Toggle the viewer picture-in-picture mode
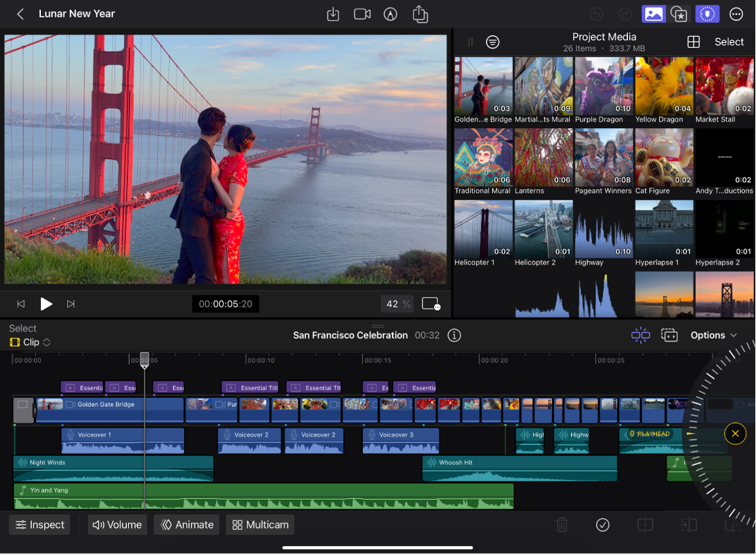The width and height of the screenshot is (756, 555). (x=431, y=303)
